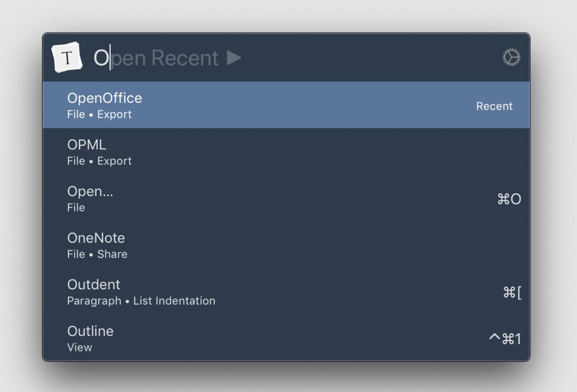
Task: Click the disclosure triangle after Open Recent
Action: coord(234,57)
